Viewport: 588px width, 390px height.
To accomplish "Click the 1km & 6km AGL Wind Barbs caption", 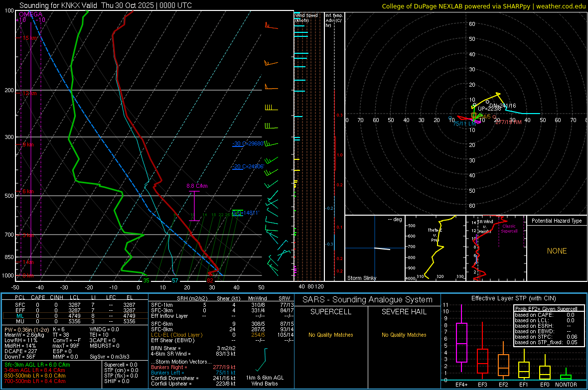I will (265, 381).
